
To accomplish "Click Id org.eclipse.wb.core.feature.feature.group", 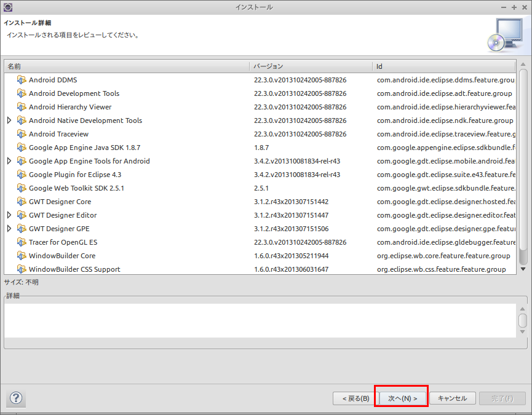I will [443, 256].
